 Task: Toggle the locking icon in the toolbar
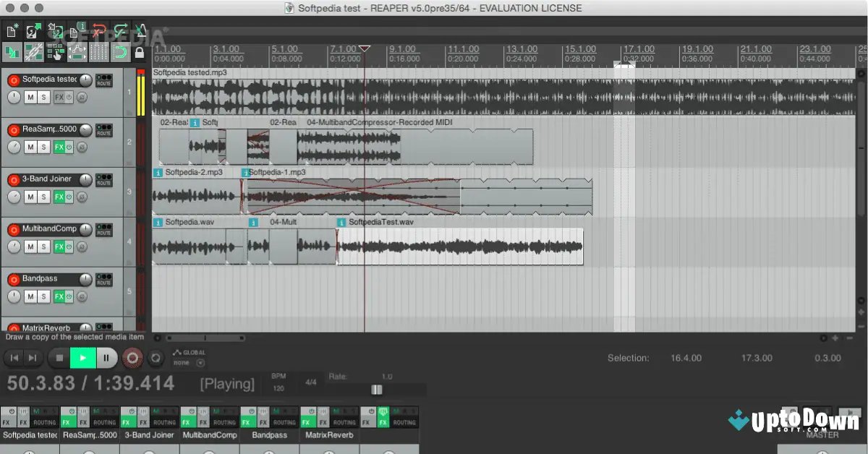tap(140, 52)
